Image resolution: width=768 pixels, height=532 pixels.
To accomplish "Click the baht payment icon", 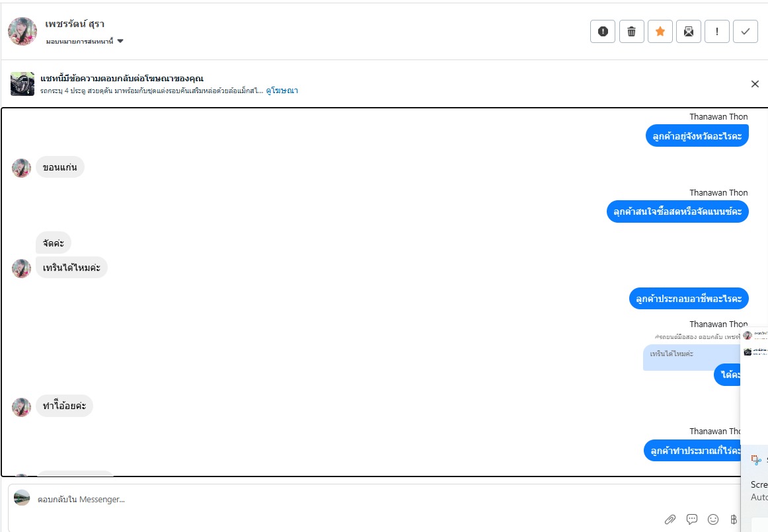I will pyautogui.click(x=733, y=519).
